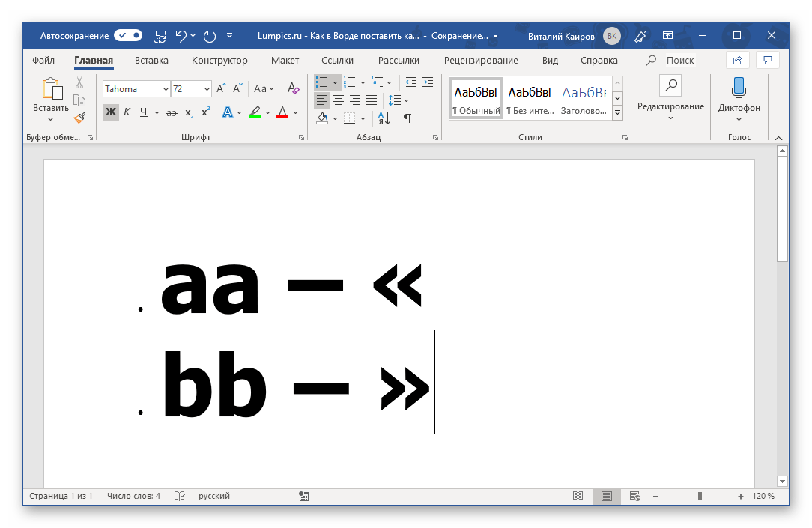Open the Файл menu

pos(43,61)
